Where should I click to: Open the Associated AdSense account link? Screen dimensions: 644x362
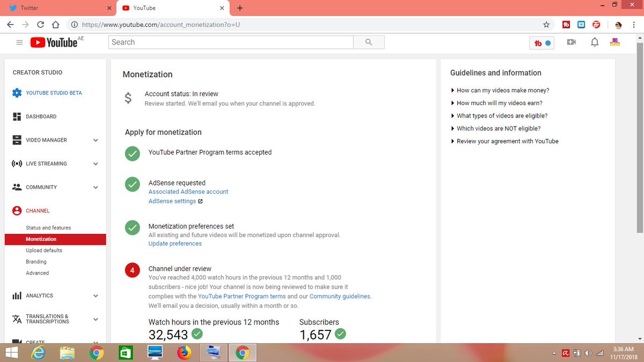click(x=188, y=191)
